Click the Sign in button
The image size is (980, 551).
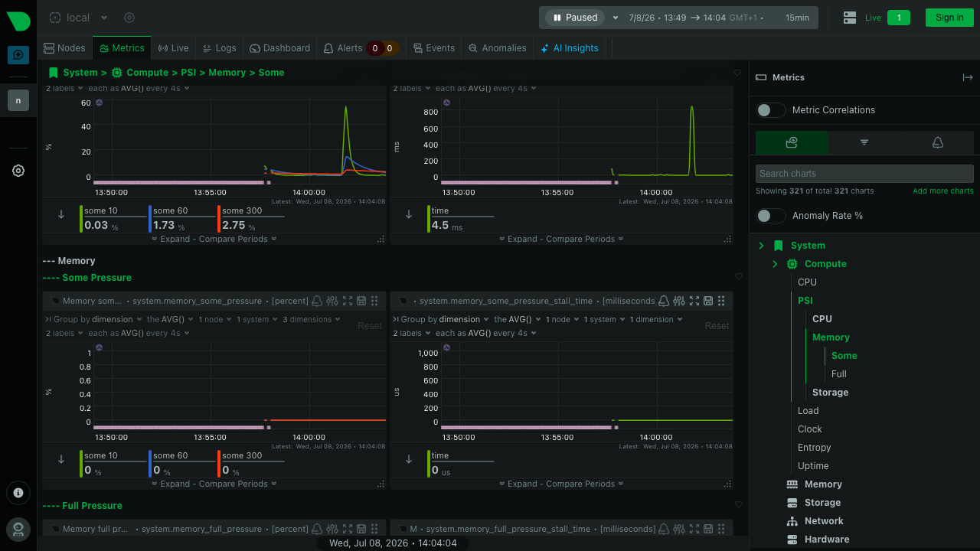[949, 18]
